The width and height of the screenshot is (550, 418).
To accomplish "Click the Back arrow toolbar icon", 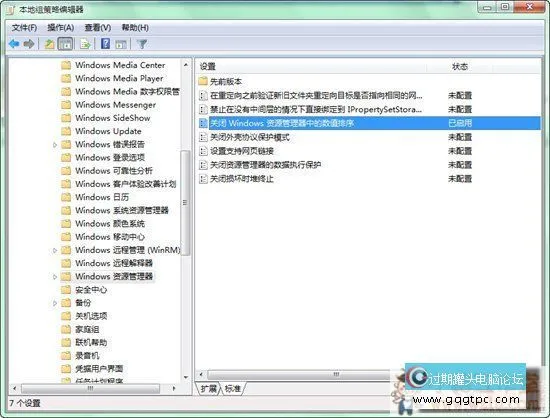I will coord(14,44).
